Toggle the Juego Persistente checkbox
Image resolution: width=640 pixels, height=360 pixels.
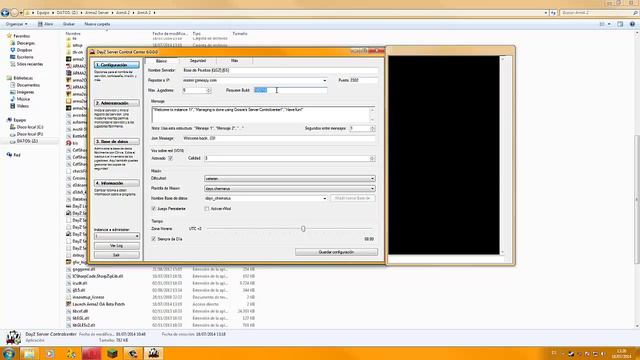[154, 209]
